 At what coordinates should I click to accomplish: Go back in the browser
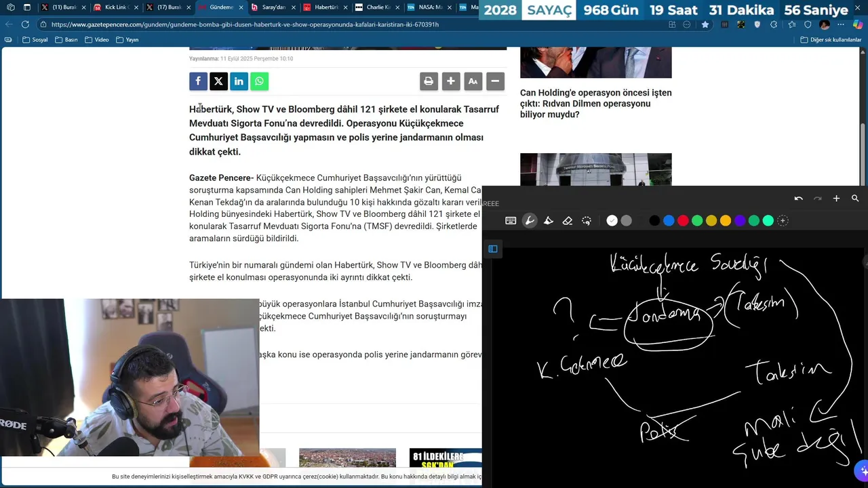8,24
